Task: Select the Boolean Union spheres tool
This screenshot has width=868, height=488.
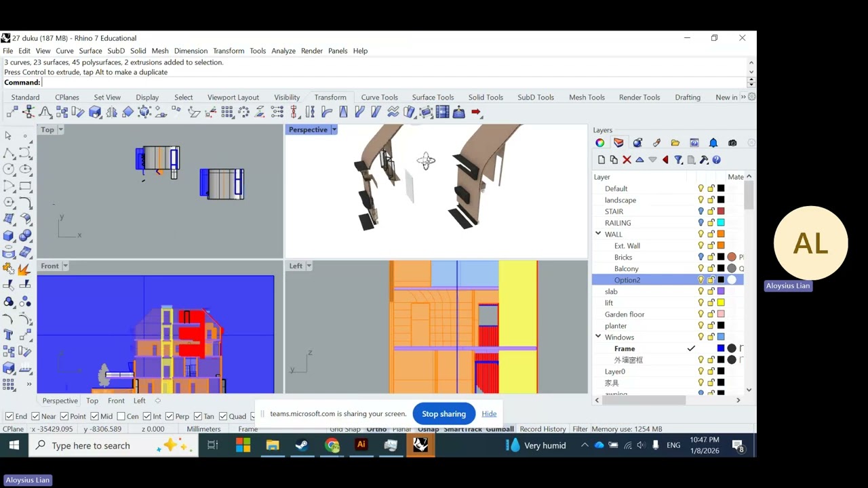Action: 25,235
